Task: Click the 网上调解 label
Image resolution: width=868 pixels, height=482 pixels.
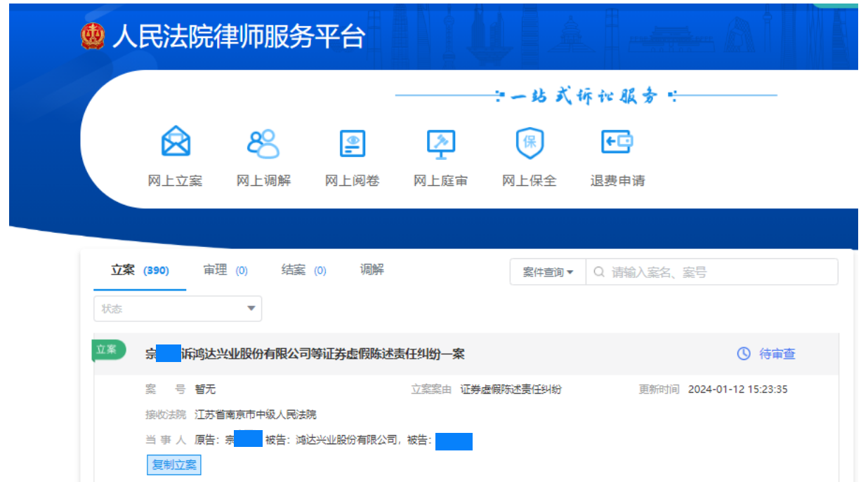Action: 263,181
